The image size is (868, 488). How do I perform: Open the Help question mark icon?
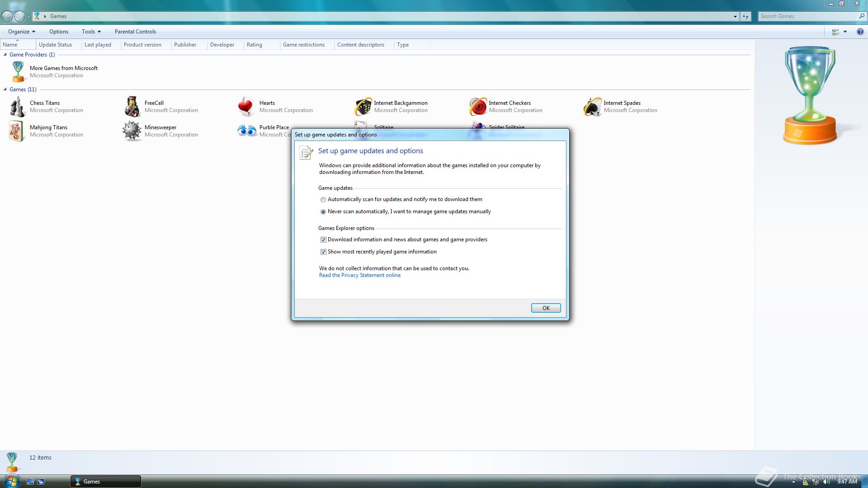[860, 32]
